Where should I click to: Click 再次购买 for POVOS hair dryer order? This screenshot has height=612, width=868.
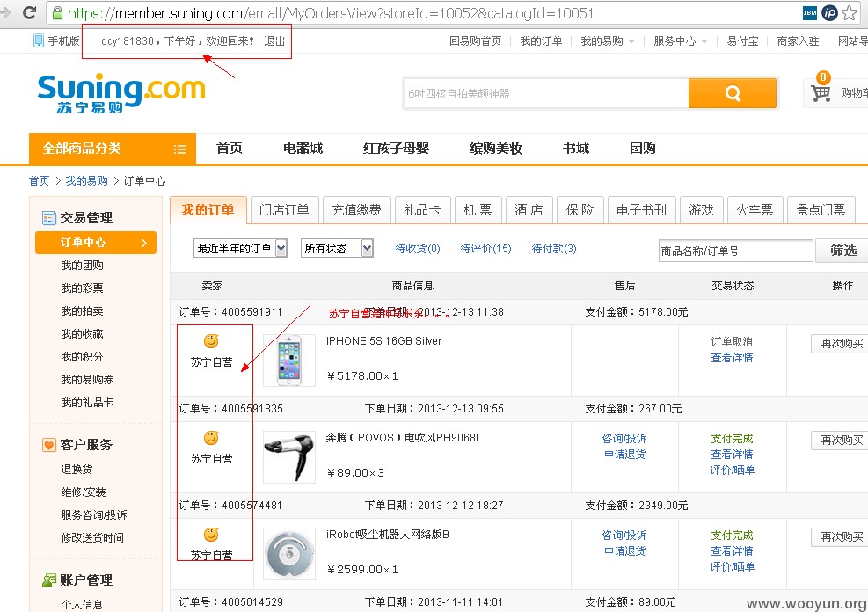[x=841, y=441]
